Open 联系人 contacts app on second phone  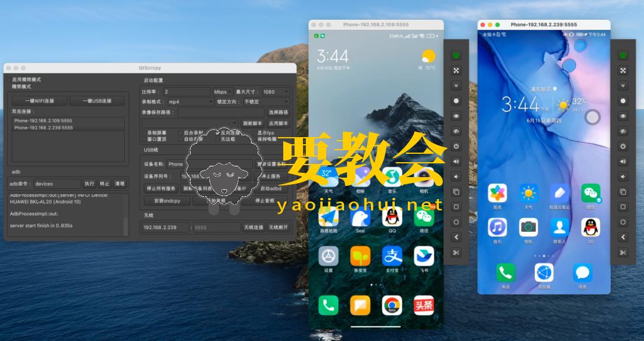(560, 227)
